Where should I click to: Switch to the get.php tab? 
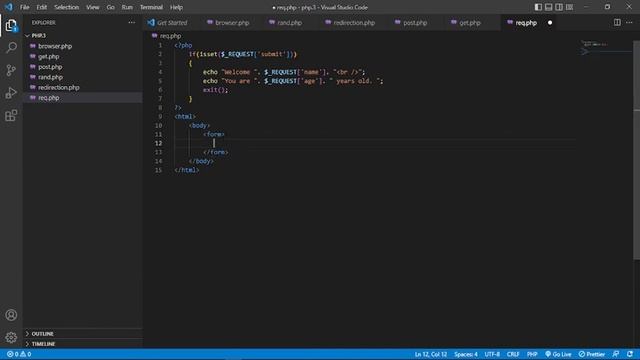(469, 23)
